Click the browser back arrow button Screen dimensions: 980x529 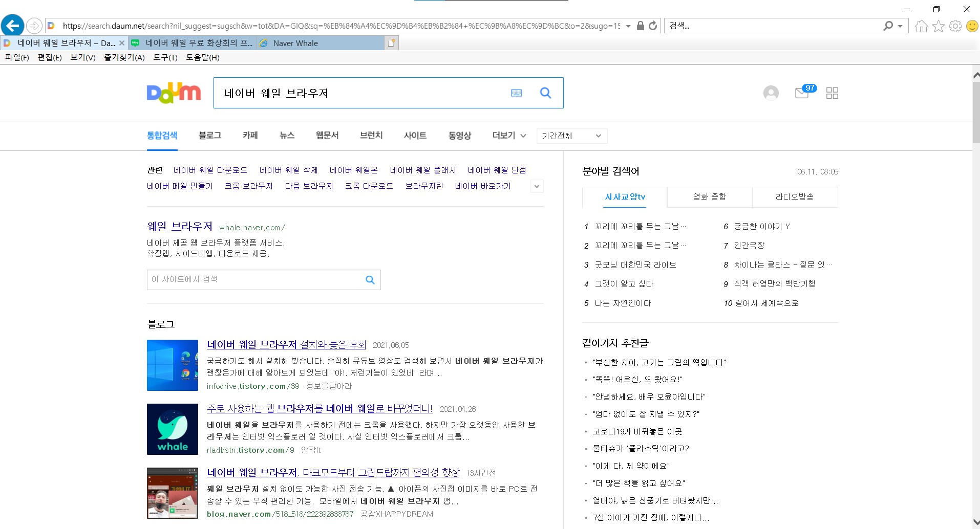coord(13,25)
